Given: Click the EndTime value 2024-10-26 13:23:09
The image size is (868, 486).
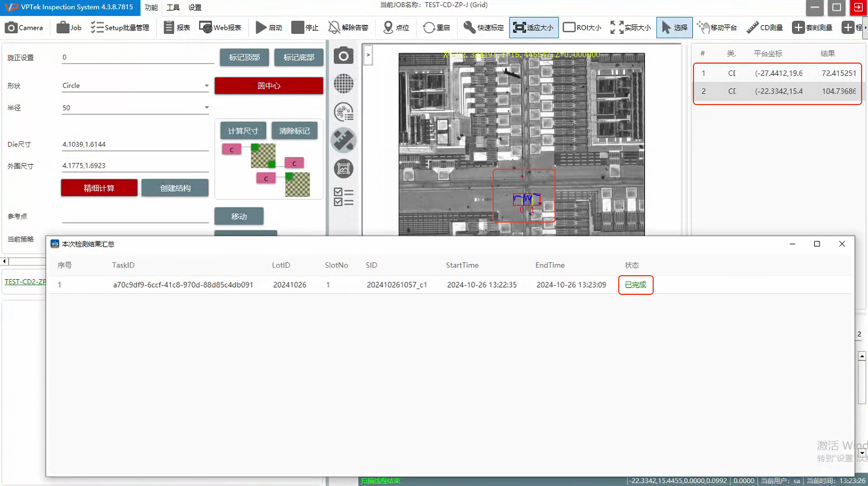Looking at the screenshot, I should [571, 284].
